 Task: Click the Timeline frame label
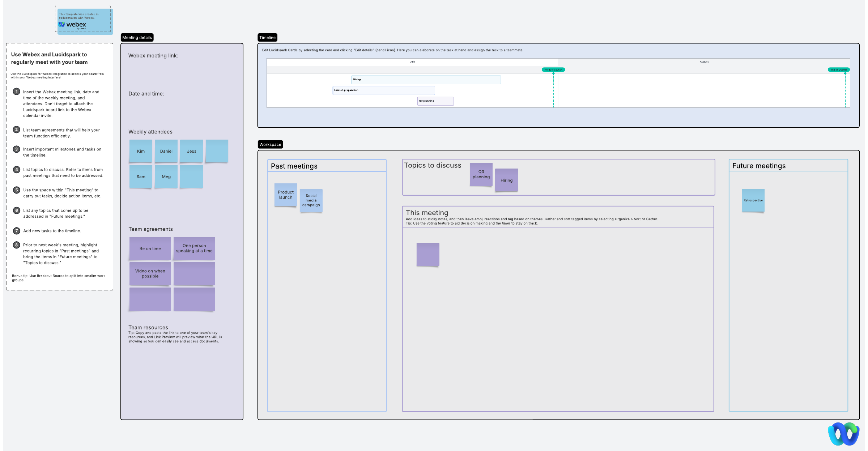click(267, 38)
